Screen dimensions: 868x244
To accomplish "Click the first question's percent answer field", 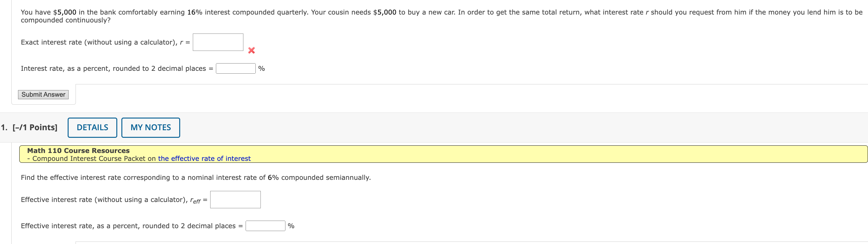I will [236, 68].
